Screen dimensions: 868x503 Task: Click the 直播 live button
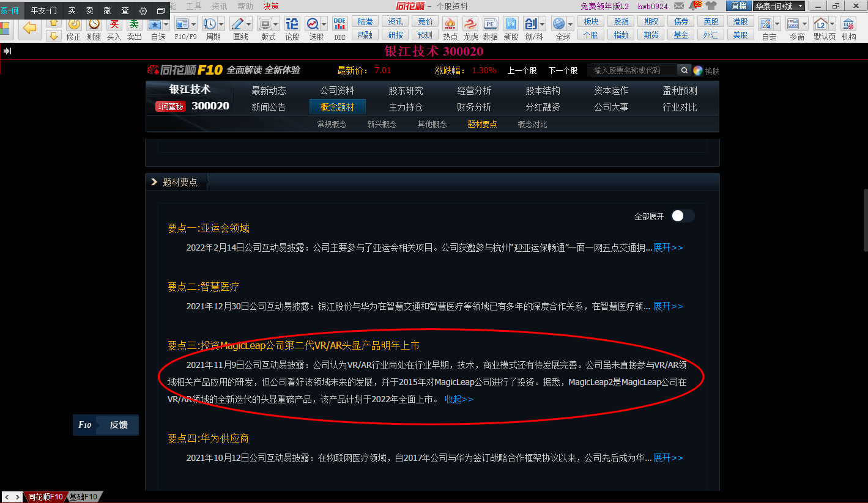pyautogui.click(x=738, y=6)
